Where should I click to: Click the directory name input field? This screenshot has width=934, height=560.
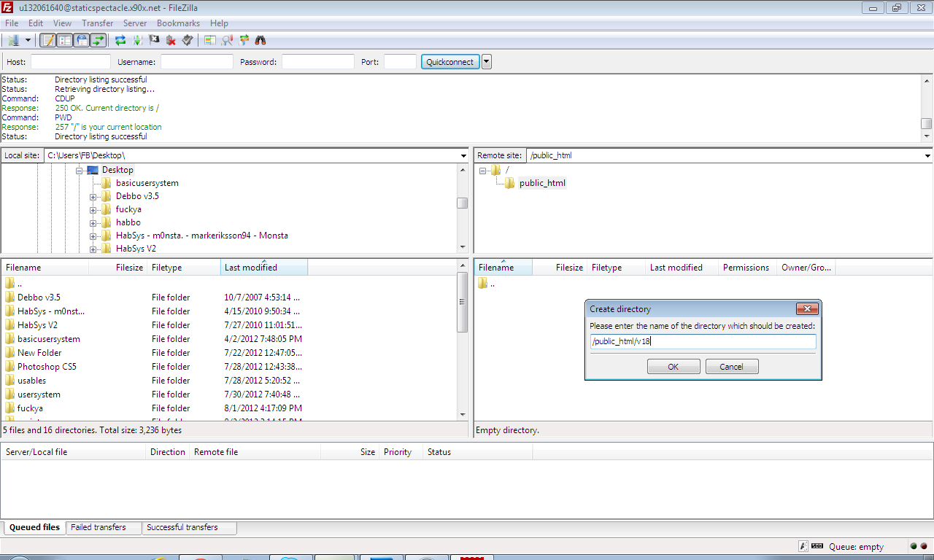point(703,342)
